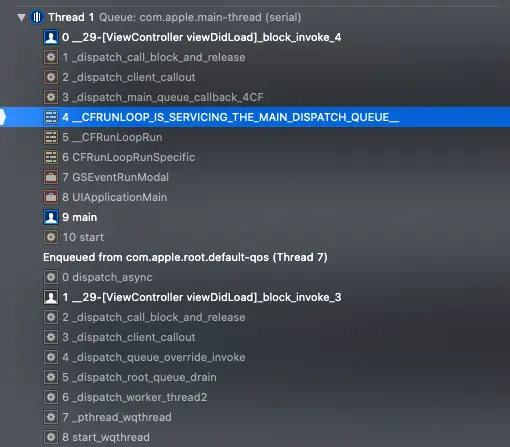Select frame 1 _dispatch_call_block_and_release in Thread 1
This screenshot has height=447, width=510.
point(154,57)
